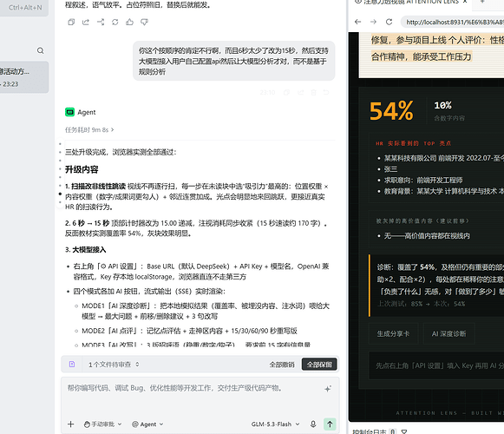
Task: Click the green Agent avatar icon
Action: [x=69, y=112]
